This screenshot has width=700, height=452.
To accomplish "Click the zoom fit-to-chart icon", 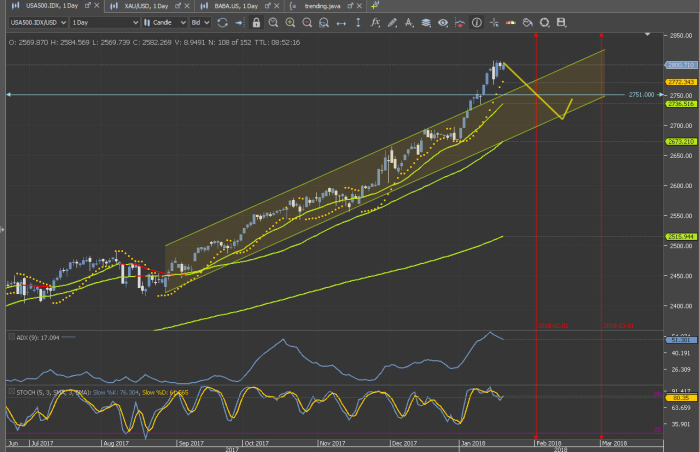I will (324, 22).
